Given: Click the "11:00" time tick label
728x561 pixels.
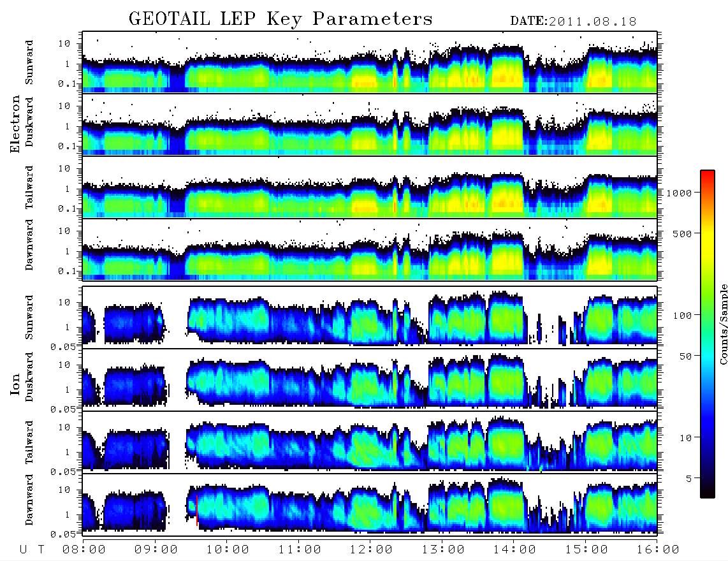Looking at the screenshot, I should coord(300,550).
